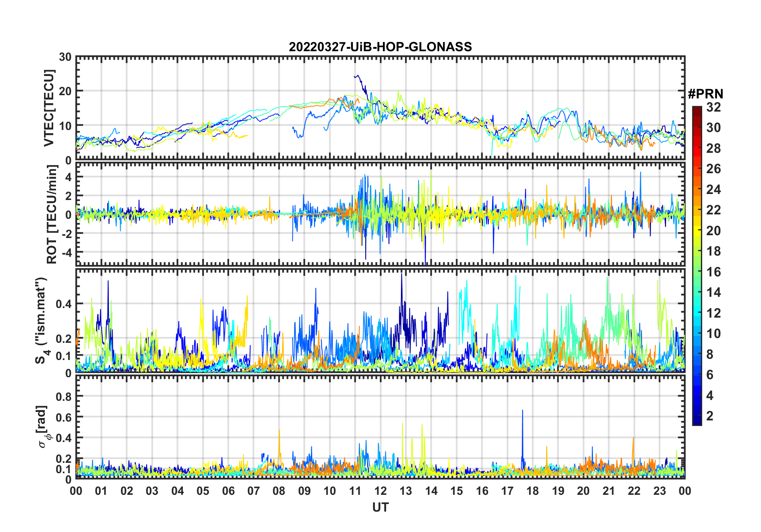Click colorbar tick label 22
The image size is (761, 532).
click(713, 210)
